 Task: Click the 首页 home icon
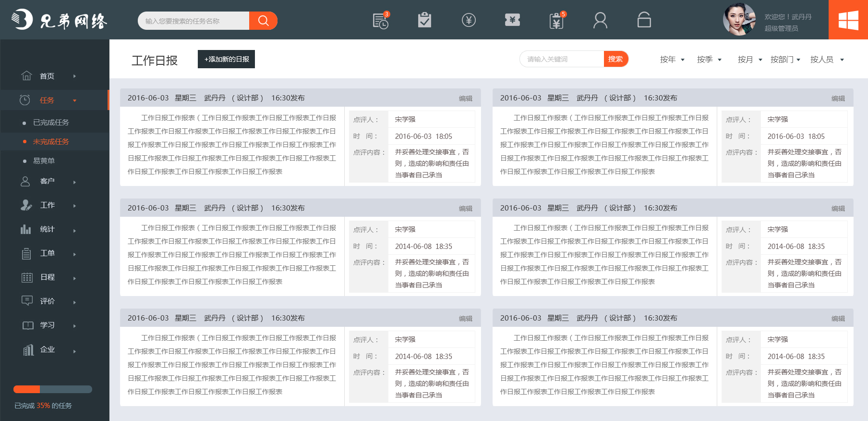pos(26,75)
